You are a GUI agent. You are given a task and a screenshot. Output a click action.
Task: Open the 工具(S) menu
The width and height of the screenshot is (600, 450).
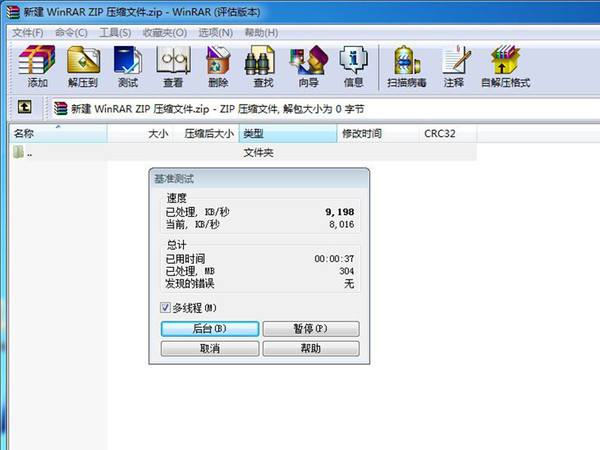pyautogui.click(x=115, y=33)
